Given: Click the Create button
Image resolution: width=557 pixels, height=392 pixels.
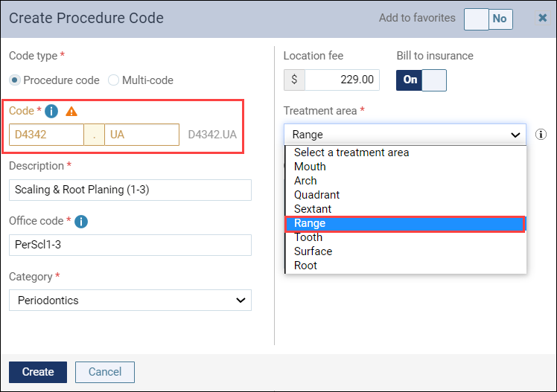Looking at the screenshot, I should [x=38, y=372].
